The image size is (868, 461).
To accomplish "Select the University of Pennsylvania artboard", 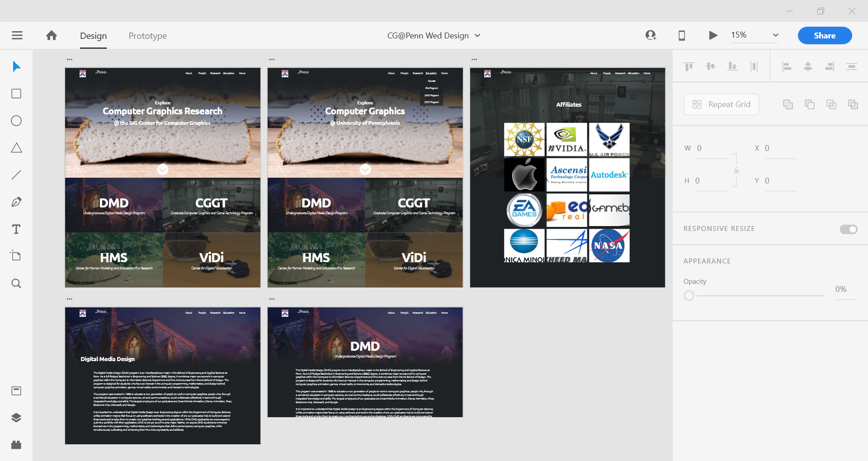I will click(365, 178).
